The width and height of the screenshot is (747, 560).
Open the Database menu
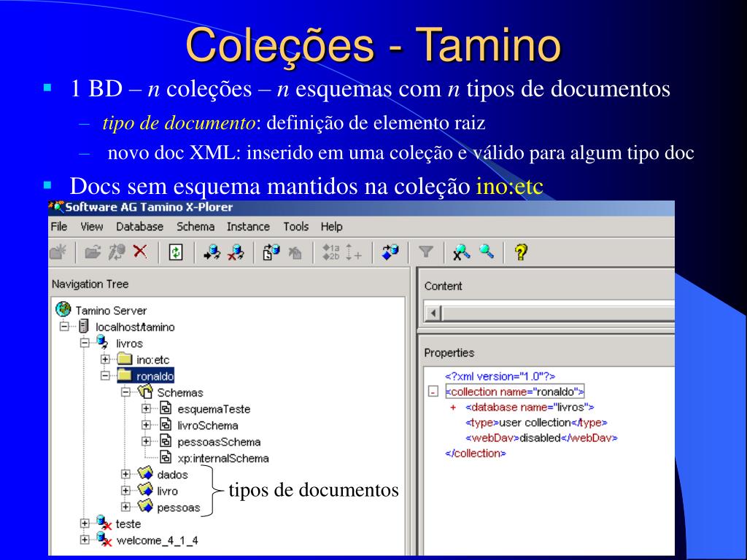pos(139,227)
